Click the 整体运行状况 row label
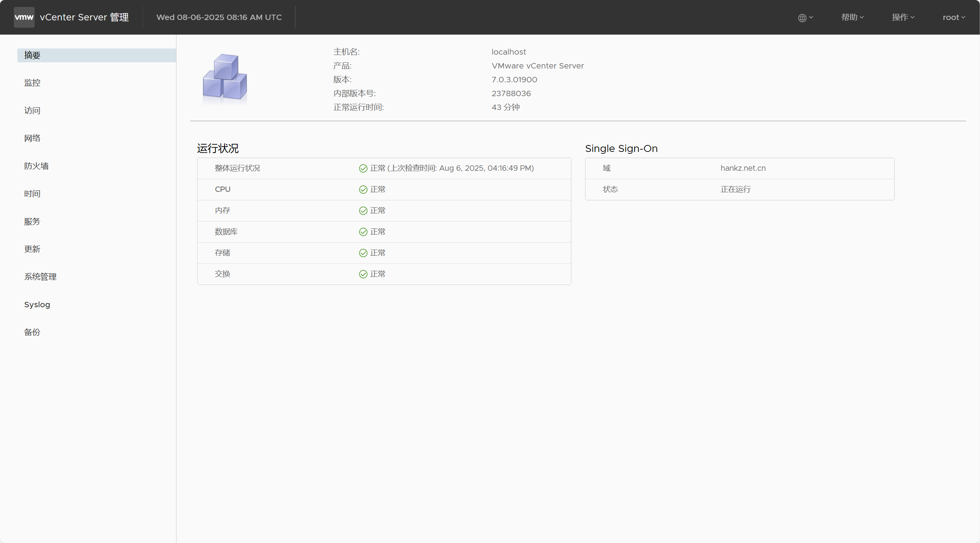980x543 pixels. pos(237,168)
